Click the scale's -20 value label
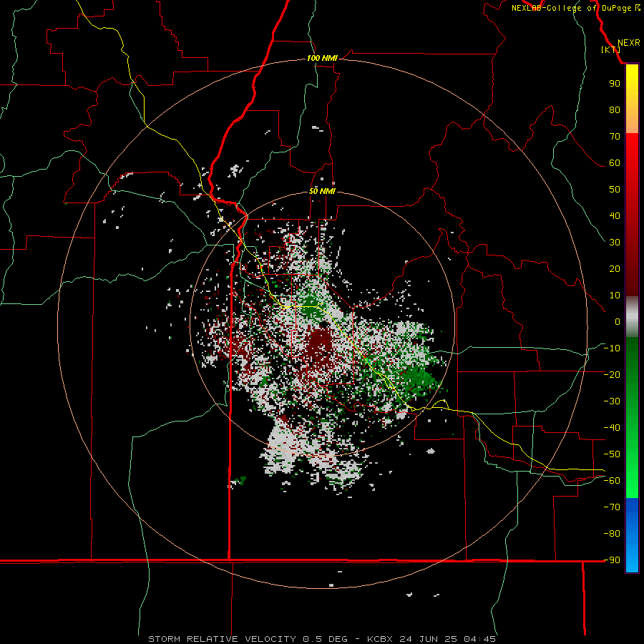 612,375
